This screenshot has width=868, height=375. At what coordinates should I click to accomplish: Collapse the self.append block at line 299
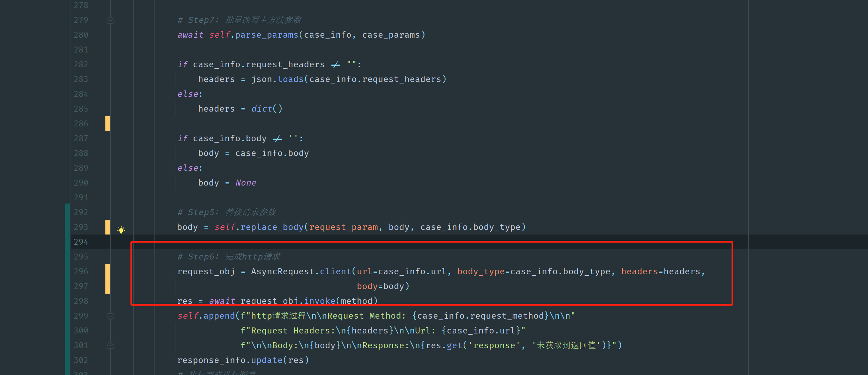click(x=110, y=316)
